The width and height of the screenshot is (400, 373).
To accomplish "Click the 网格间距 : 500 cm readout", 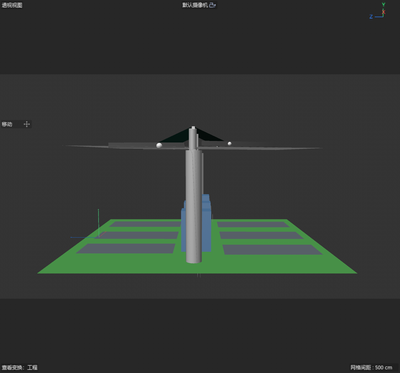I will click(371, 367).
